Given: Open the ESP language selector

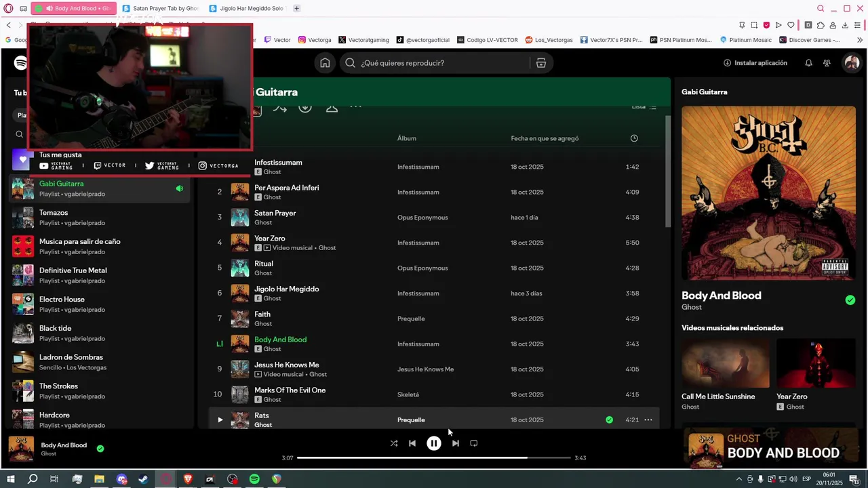Looking at the screenshot, I should click(x=807, y=479).
